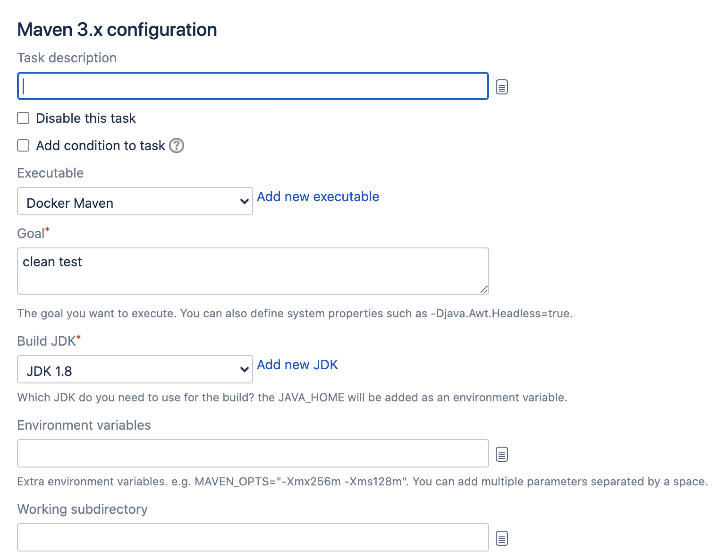This screenshot has height=560, width=728.
Task: Enable the Disable this task checkbox
Action: point(23,118)
